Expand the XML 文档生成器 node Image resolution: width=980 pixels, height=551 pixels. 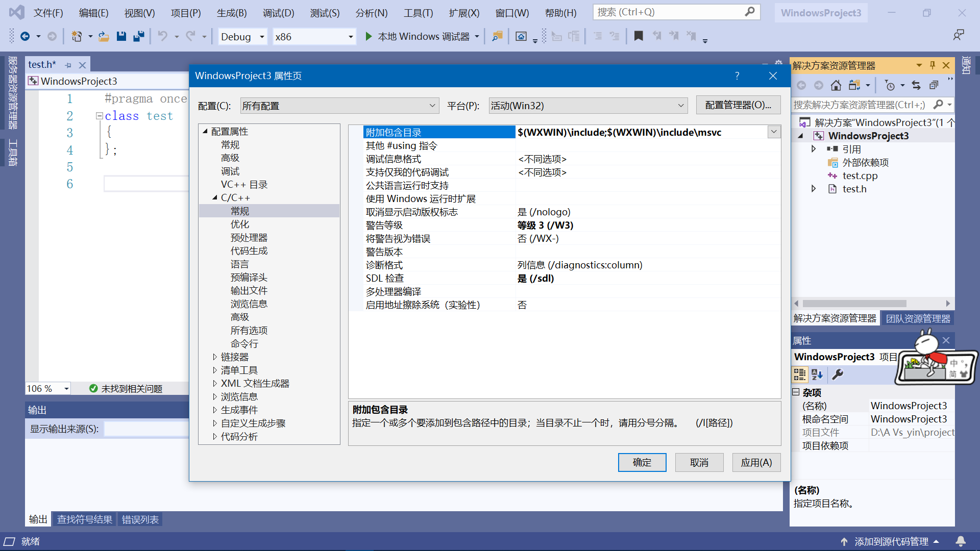215,383
